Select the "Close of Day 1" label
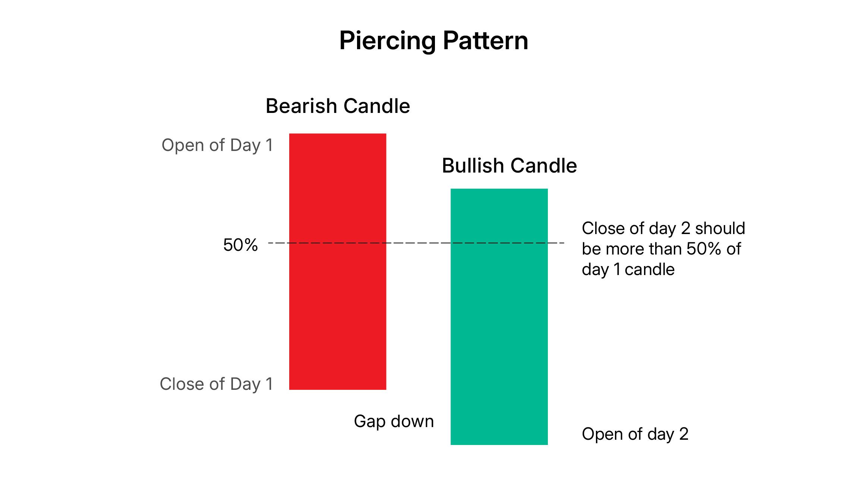Screen dimensions: 868x480 216,384
